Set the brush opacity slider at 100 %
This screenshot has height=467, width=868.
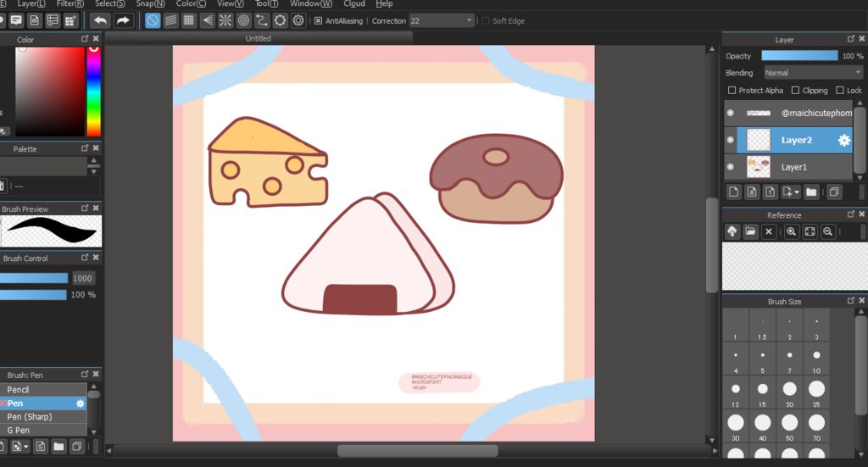pyautogui.click(x=34, y=295)
